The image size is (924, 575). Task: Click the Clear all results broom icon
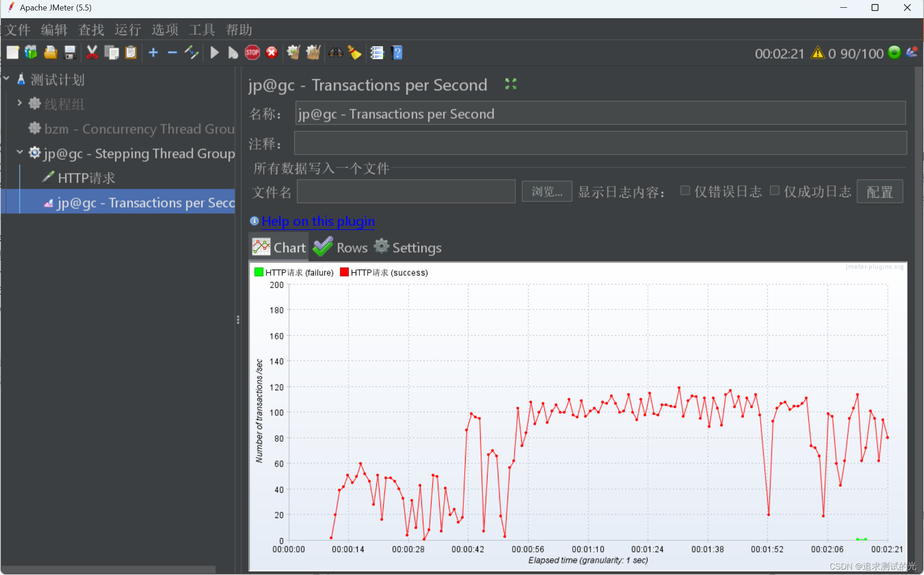click(313, 52)
